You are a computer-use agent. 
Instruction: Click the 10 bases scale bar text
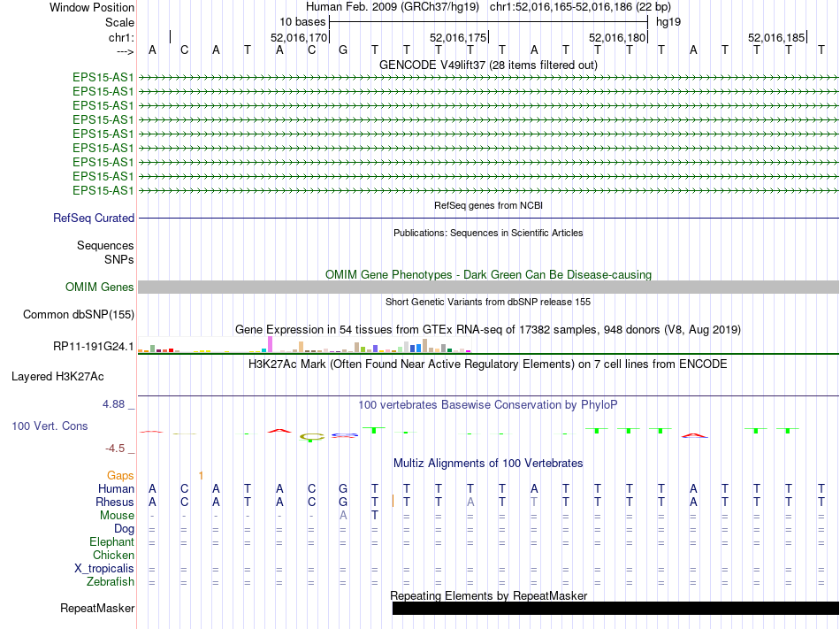coord(302,22)
